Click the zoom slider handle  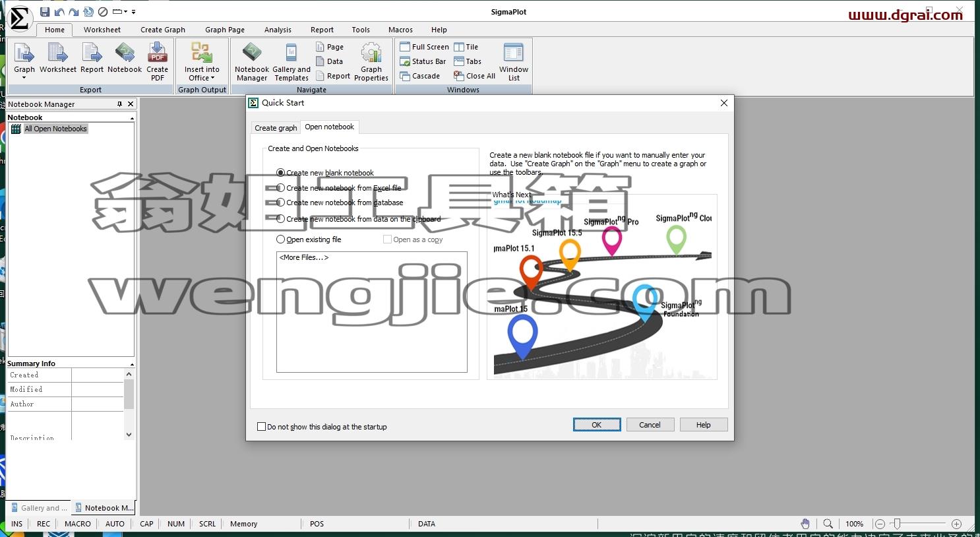(896, 524)
